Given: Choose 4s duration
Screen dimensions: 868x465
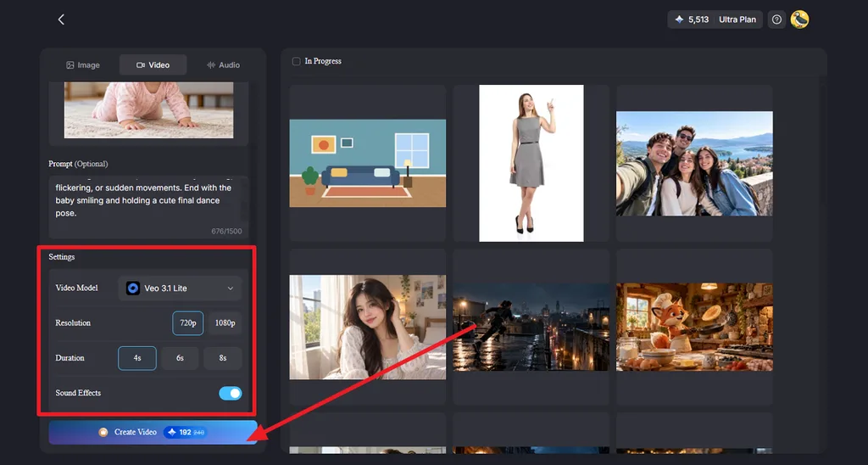Looking at the screenshot, I should (x=137, y=358).
